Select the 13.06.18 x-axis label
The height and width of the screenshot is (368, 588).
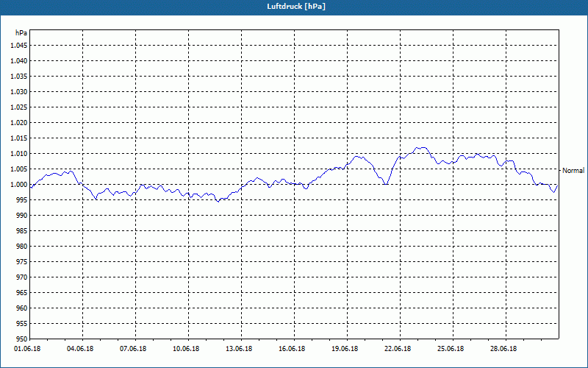239,349
